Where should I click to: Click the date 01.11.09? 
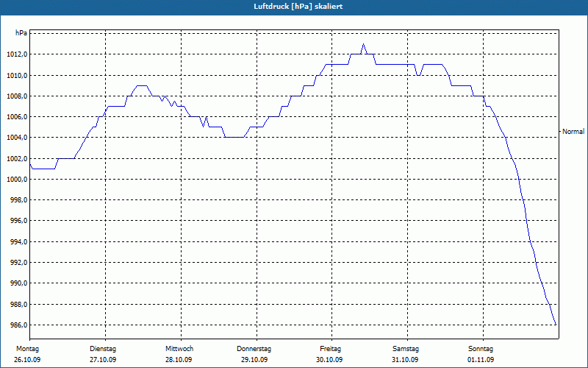481,360
